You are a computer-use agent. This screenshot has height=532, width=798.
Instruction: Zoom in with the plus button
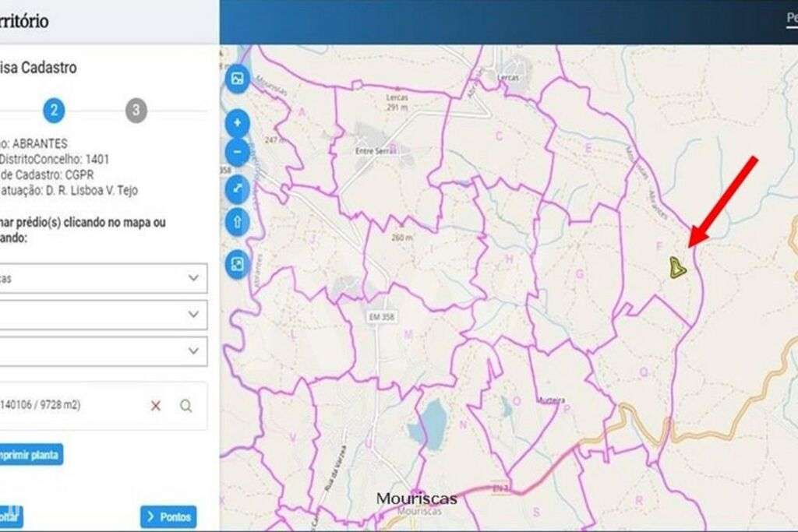pyautogui.click(x=237, y=123)
